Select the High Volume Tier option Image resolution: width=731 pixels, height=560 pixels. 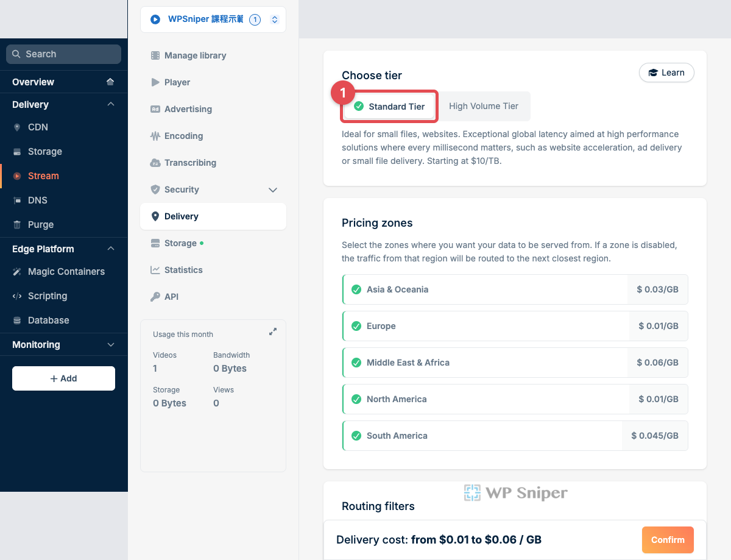(x=484, y=106)
